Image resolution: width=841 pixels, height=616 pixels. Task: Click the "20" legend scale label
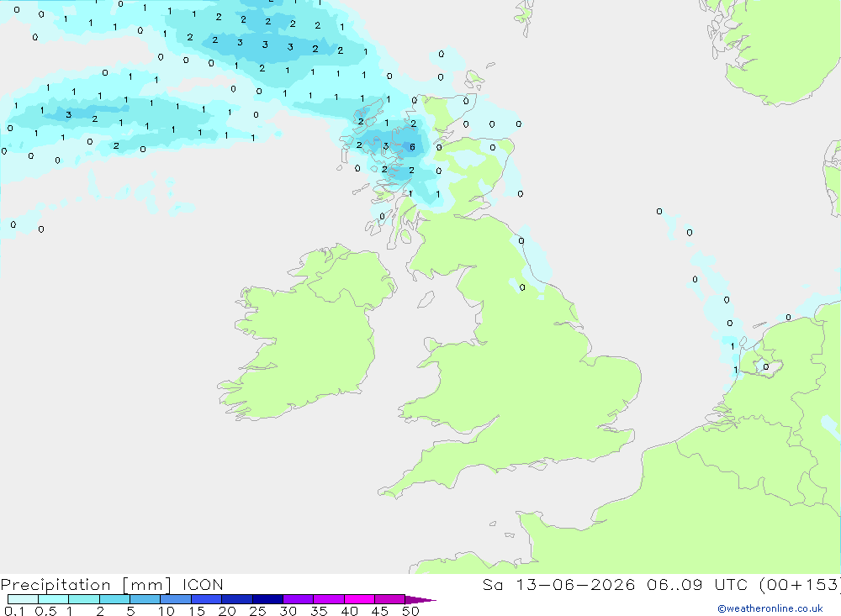click(227, 611)
